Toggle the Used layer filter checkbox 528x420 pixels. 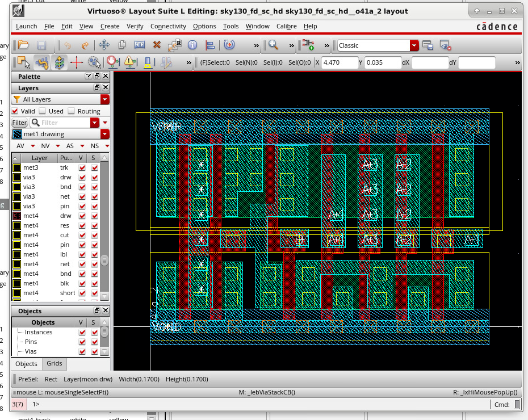[x=42, y=111]
